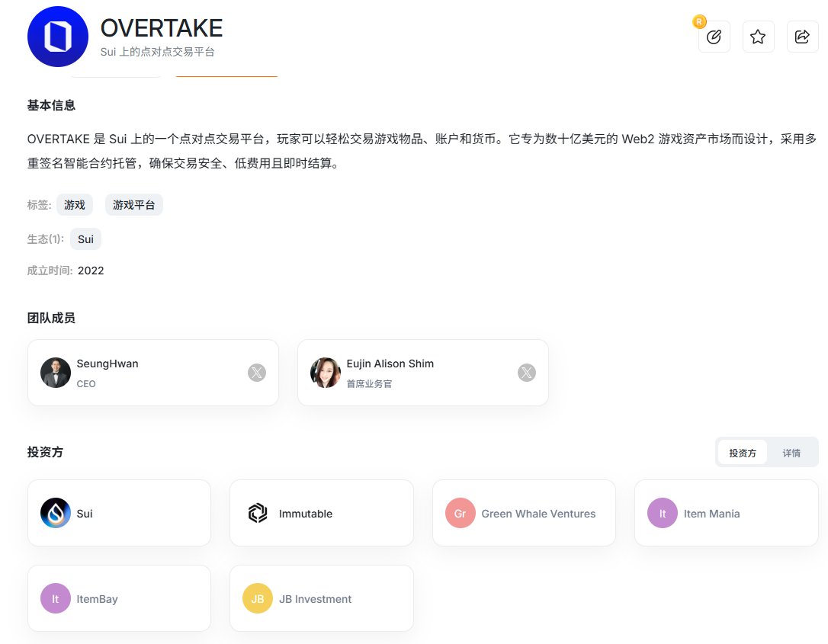
Task: Click the OVERTAKE title heading
Action: click(162, 28)
